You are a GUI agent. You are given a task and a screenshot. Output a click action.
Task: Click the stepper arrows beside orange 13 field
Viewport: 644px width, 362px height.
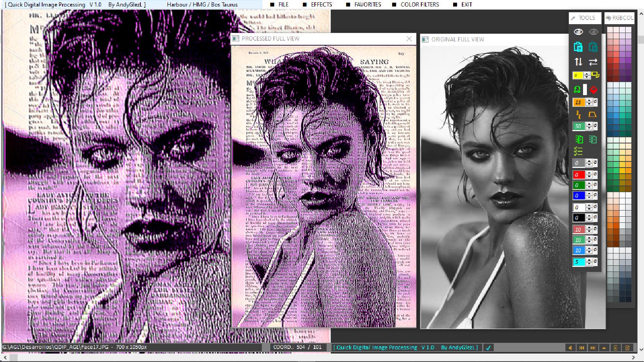coord(589,102)
